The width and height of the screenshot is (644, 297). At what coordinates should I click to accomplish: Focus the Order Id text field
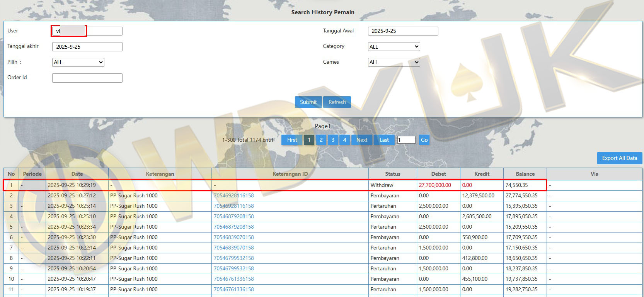click(x=87, y=78)
